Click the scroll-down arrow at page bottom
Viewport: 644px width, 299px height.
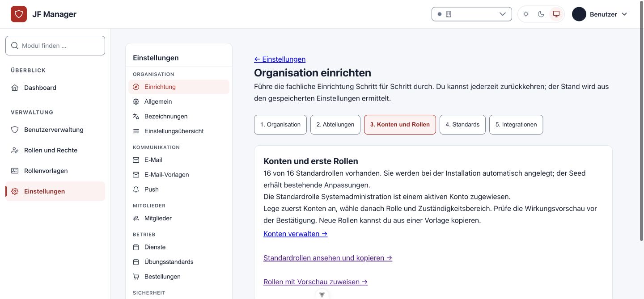tap(322, 295)
